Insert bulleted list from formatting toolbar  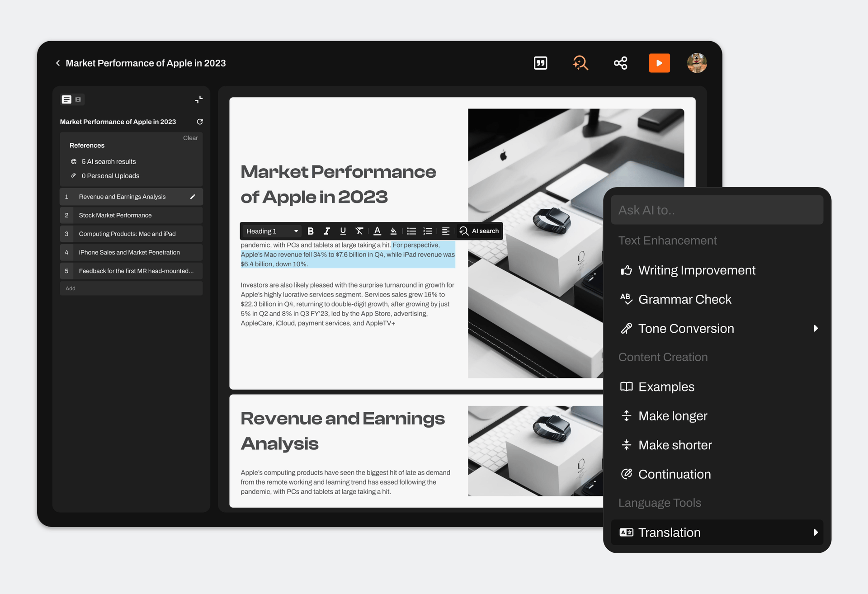[x=411, y=231]
